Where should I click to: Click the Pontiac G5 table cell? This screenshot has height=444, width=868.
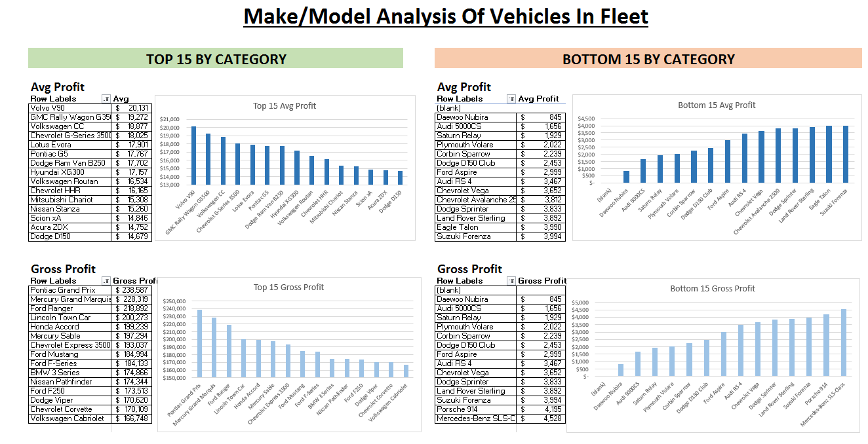[70, 154]
